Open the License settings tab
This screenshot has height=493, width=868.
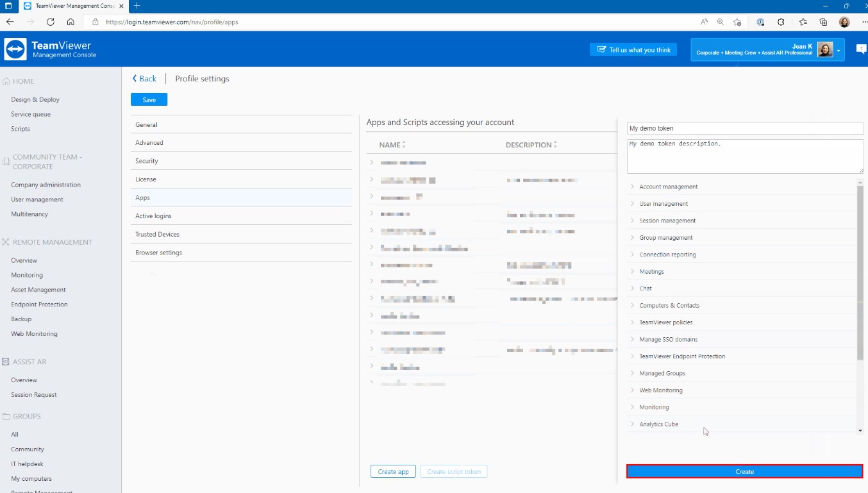241,179
